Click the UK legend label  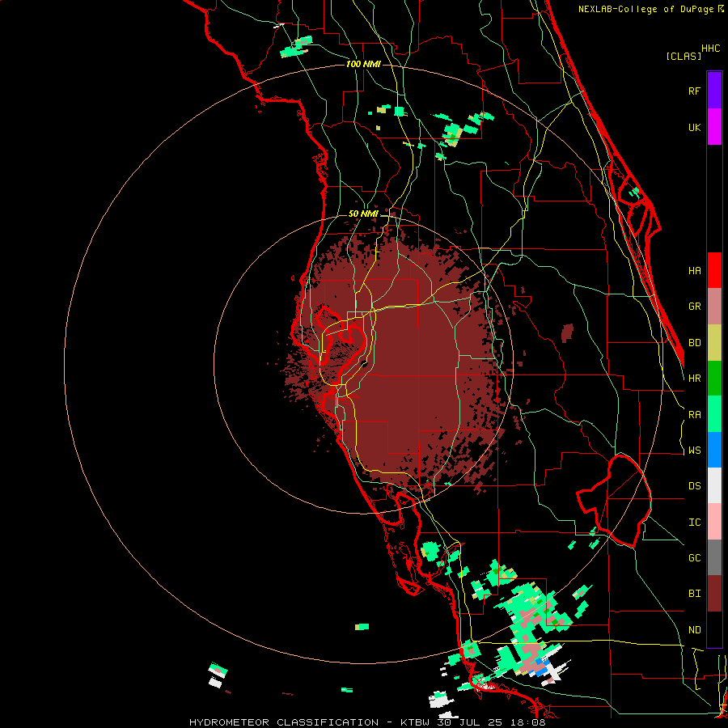click(694, 127)
